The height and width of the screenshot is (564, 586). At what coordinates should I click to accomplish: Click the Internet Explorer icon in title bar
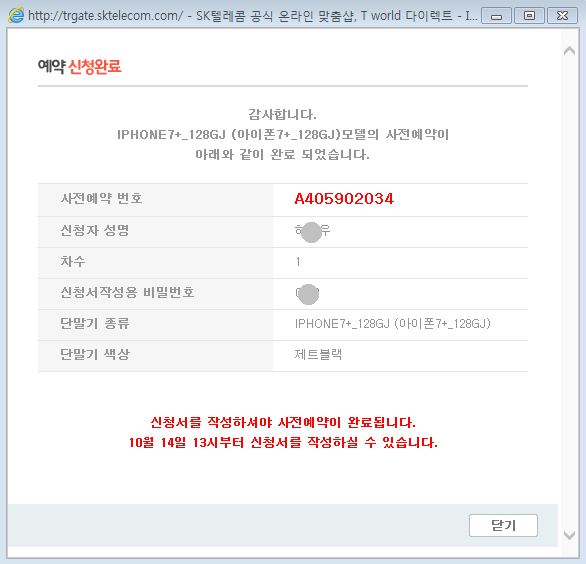(x=16, y=16)
